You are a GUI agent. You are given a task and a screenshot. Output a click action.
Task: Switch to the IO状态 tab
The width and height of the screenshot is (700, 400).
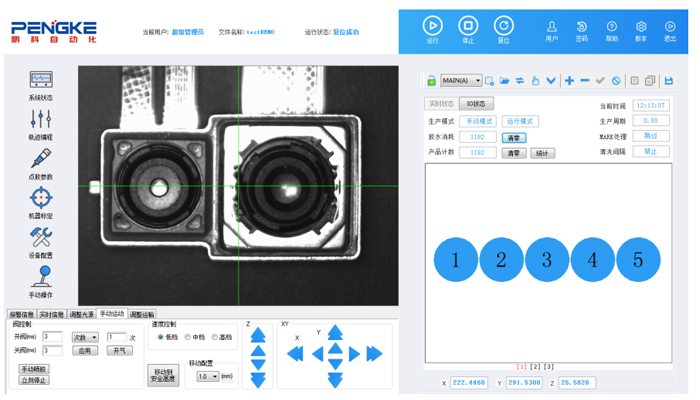point(477,104)
